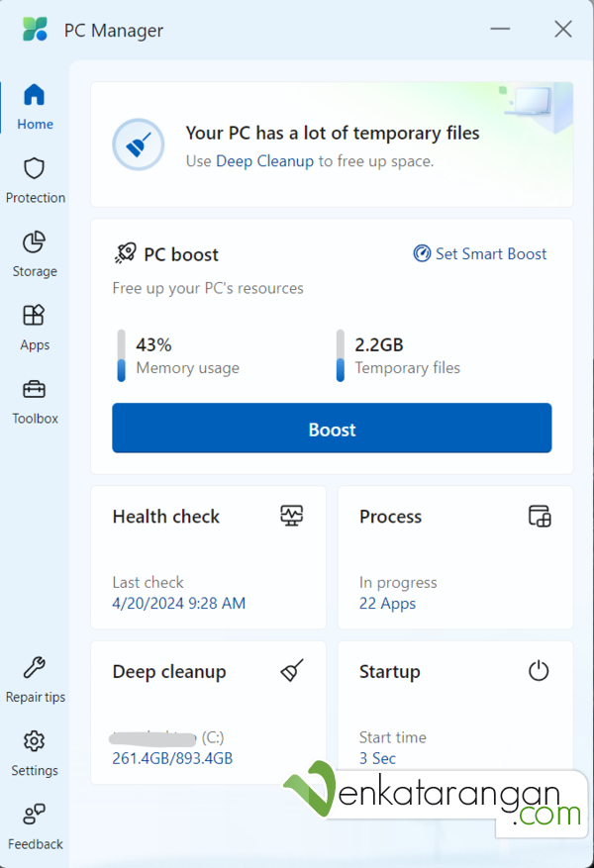Click the PC Manager window title

tap(114, 31)
